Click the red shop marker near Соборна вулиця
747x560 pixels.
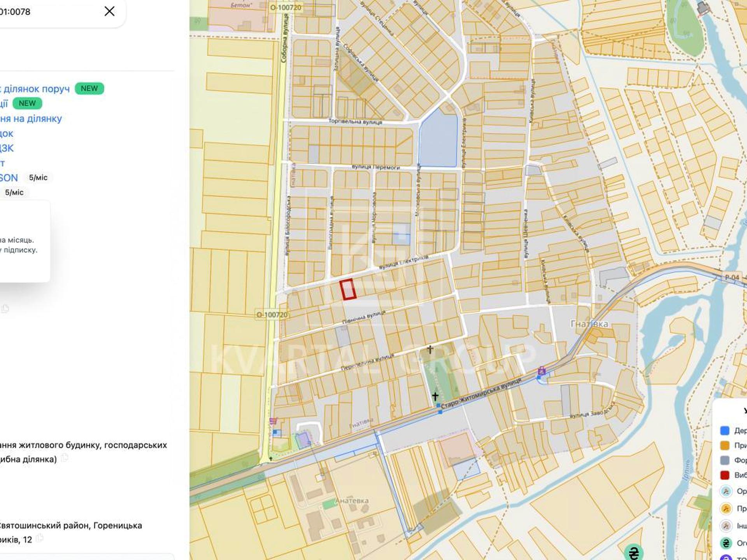click(x=273, y=421)
